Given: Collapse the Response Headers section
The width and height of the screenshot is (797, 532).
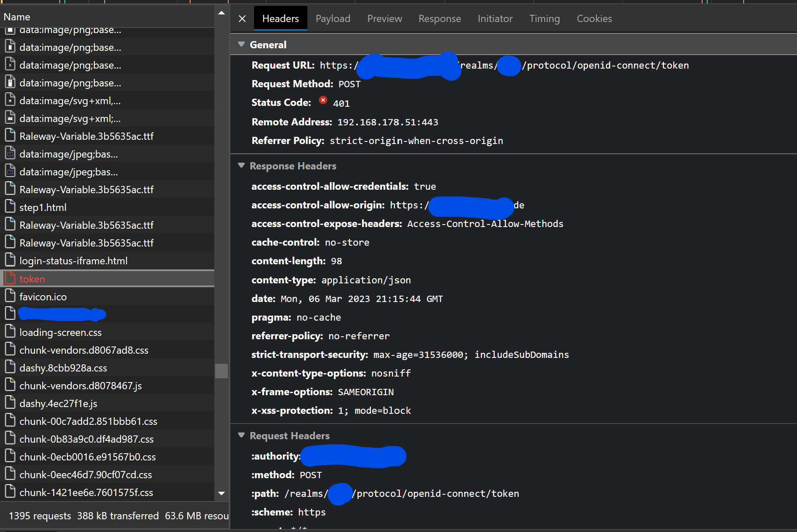Looking at the screenshot, I should [x=241, y=166].
